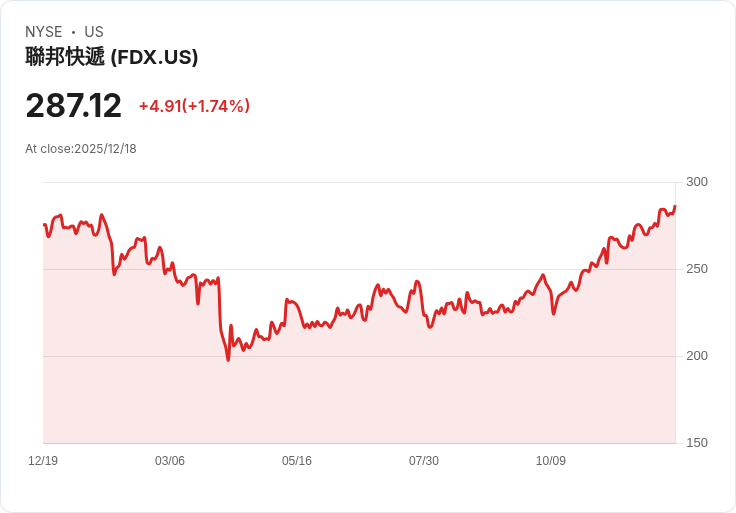
Task: Click the 07/30 date axis label
Action: [x=424, y=461]
